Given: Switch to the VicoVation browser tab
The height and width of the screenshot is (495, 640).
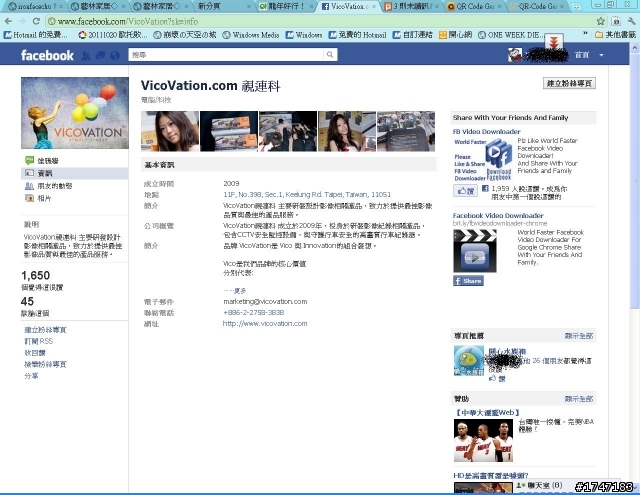Looking at the screenshot, I should point(347,6).
